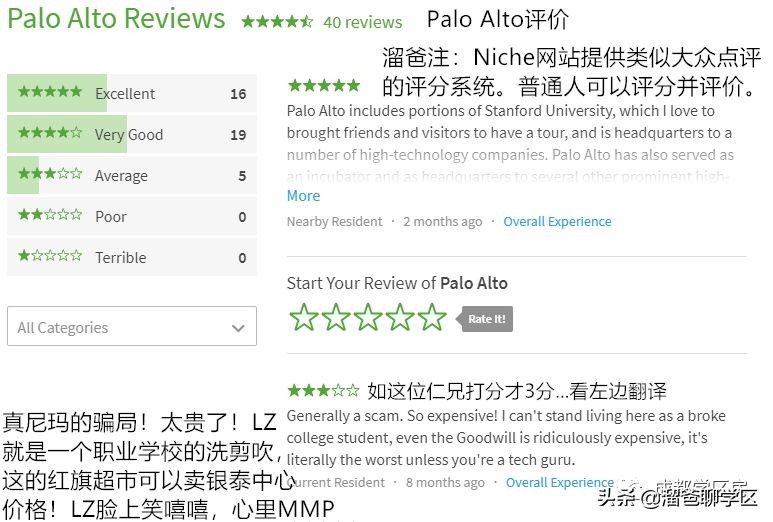Viewport: 773px width, 522px height.
Task: Click three-star icons in Average row
Action: click(x=50, y=174)
